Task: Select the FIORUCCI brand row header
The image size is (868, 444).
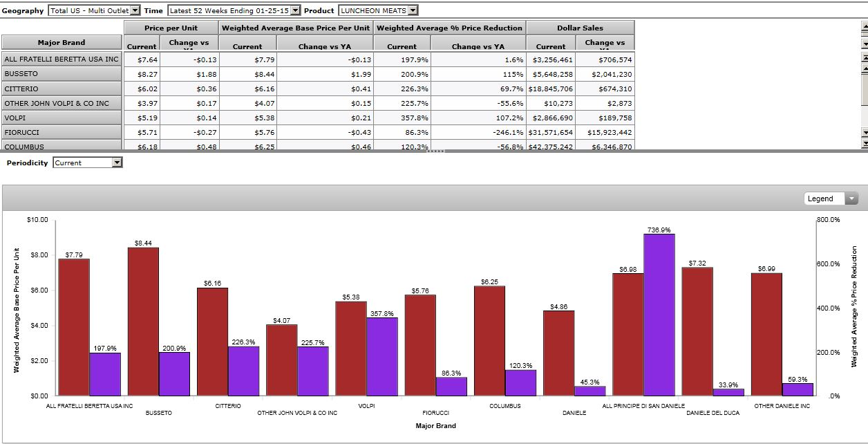Action: (x=62, y=131)
